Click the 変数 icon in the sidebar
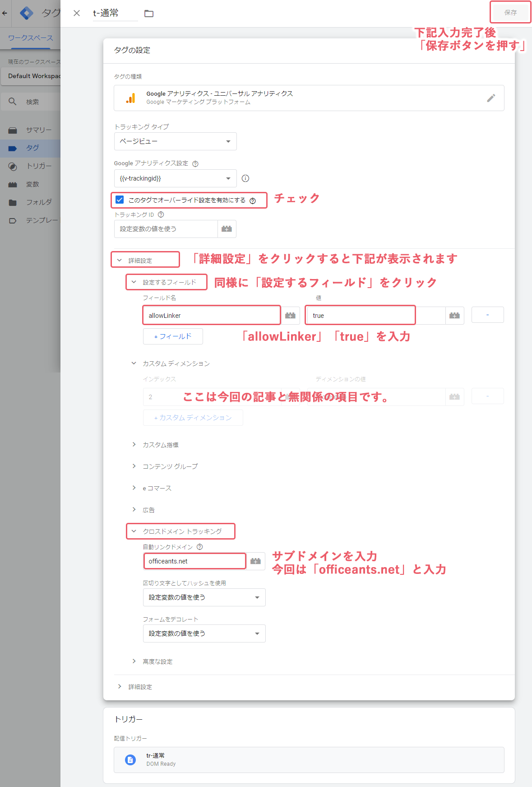The image size is (532, 787). click(x=13, y=185)
